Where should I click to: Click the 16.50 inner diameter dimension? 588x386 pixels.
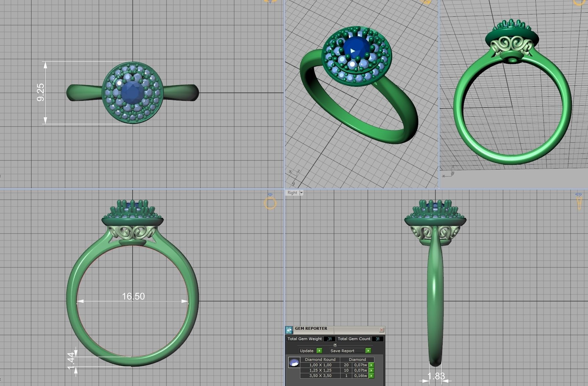pyautogui.click(x=133, y=296)
